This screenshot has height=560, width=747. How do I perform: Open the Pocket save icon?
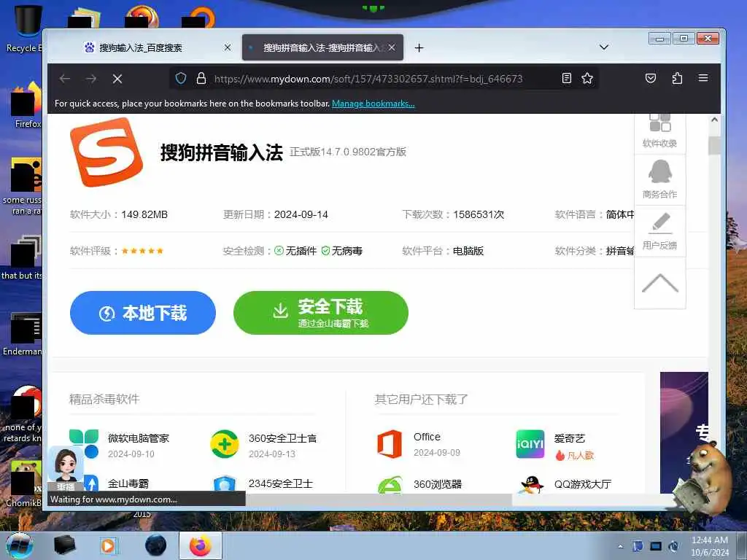click(x=650, y=78)
